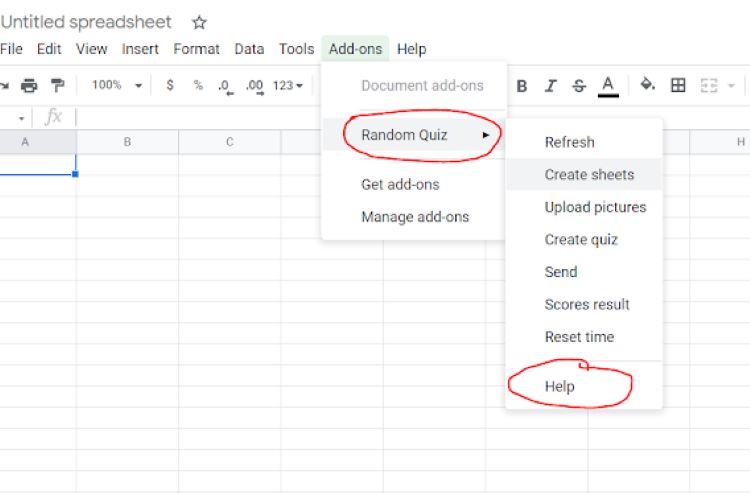Select Refresh in Random Quiz submenu
Image resolution: width=750 pixels, height=494 pixels.
584,142
